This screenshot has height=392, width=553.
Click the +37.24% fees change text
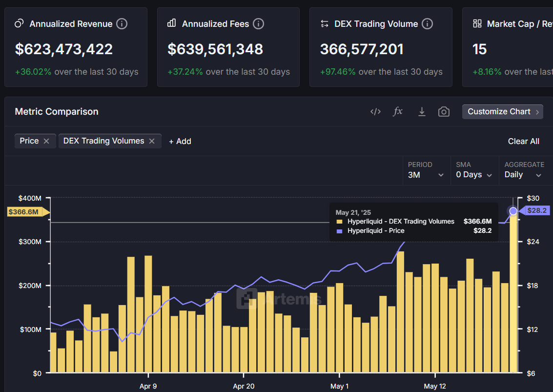(x=185, y=72)
